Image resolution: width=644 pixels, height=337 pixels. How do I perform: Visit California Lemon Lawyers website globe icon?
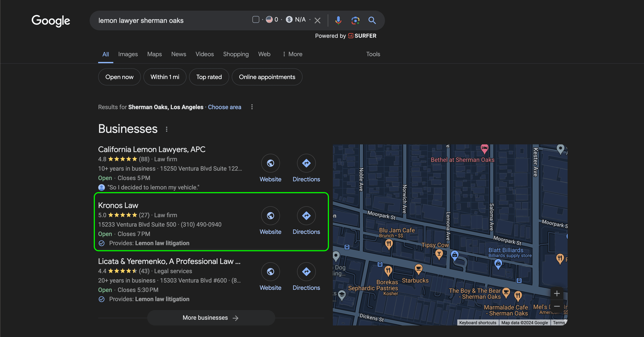pos(270,163)
